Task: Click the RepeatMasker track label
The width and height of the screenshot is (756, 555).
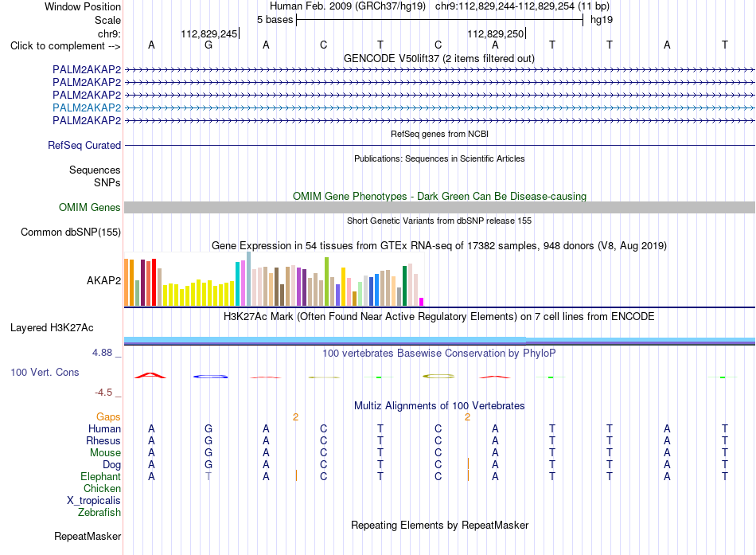Action: coord(88,536)
